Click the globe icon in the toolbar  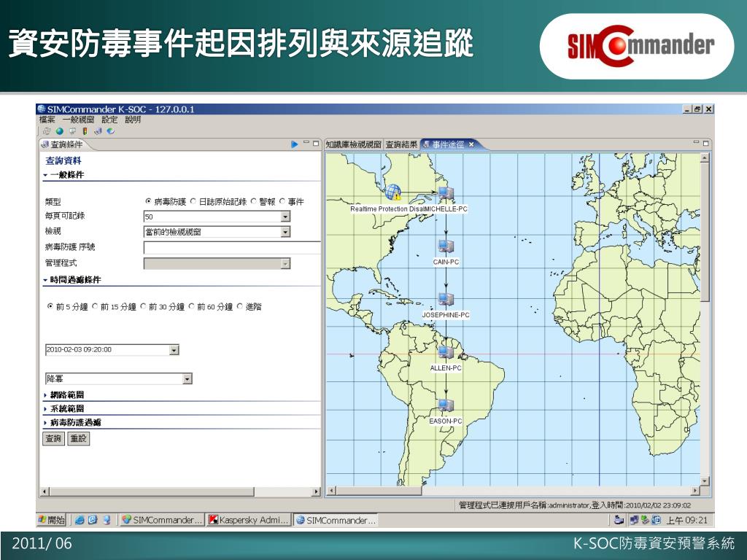[x=60, y=131]
